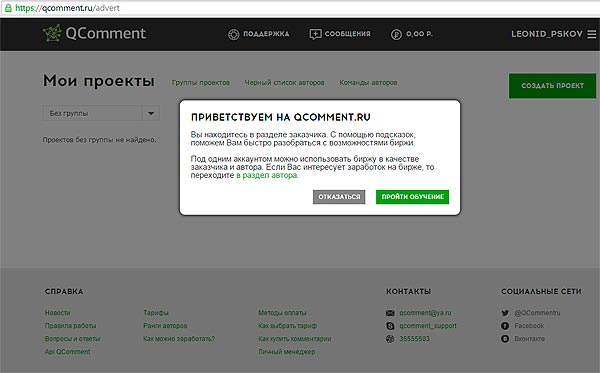Open the Facebook text link
Image resolution: width=600 pixels, height=373 pixels.
point(529,326)
